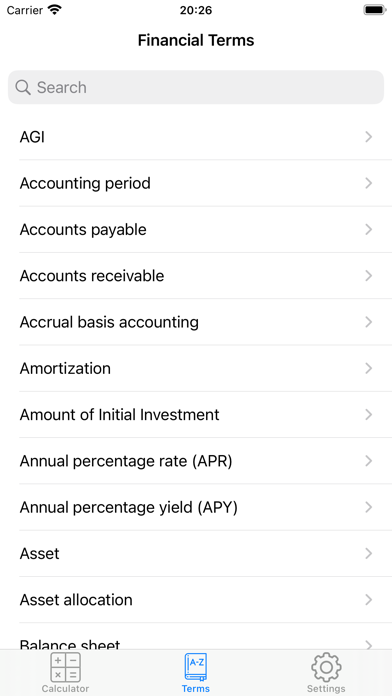This screenshot has width=392, height=696.
Task: Tap the Terms A-Z book icon
Action: (196, 667)
